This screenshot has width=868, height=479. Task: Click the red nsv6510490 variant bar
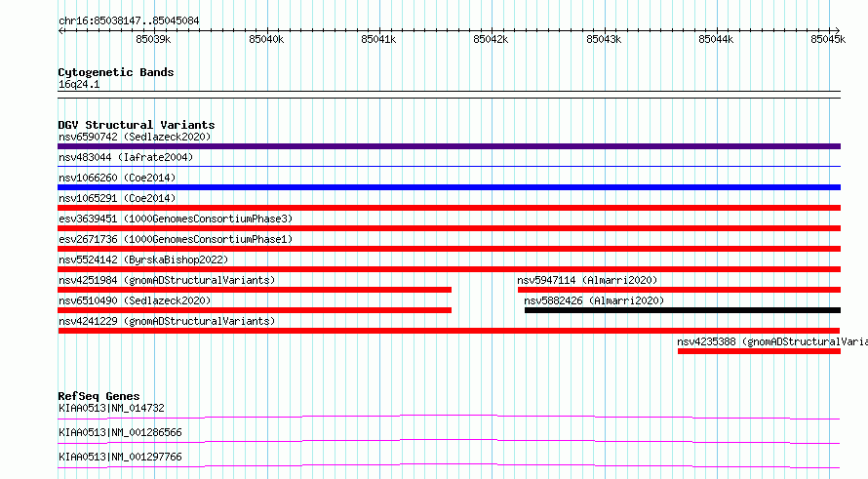[255, 310]
